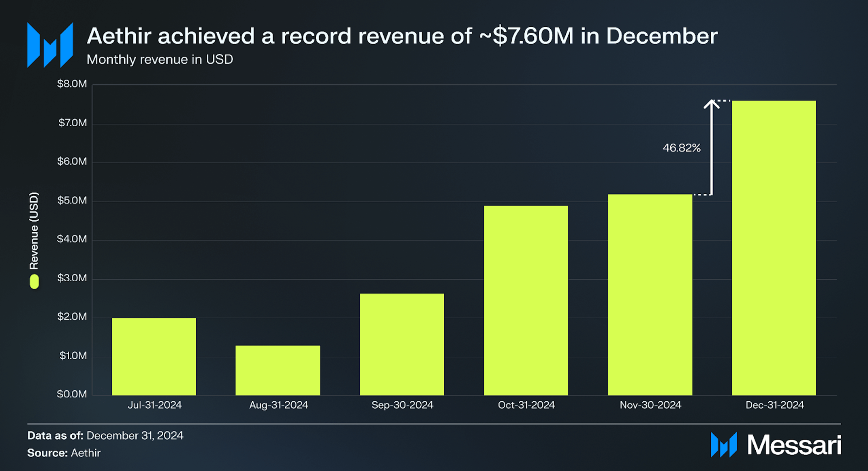Click the Messari logo icon at bottom right
Viewport: 868px width, 471px height.
pyautogui.click(x=723, y=445)
